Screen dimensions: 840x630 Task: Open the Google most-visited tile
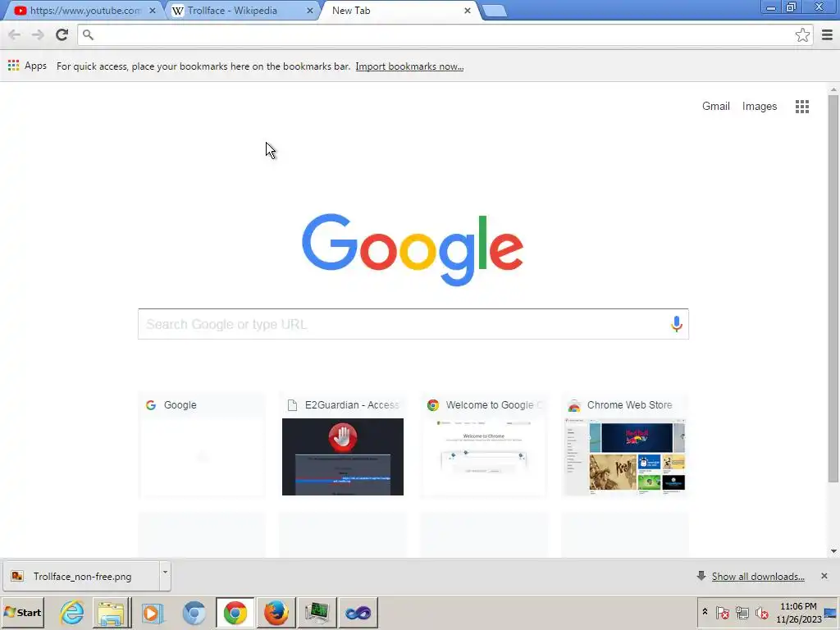coord(202,445)
